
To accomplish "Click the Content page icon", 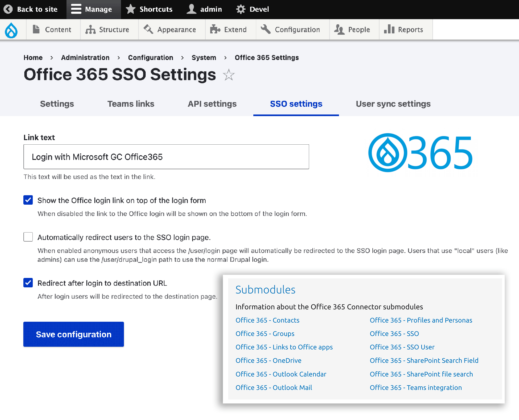I will pyautogui.click(x=36, y=29).
